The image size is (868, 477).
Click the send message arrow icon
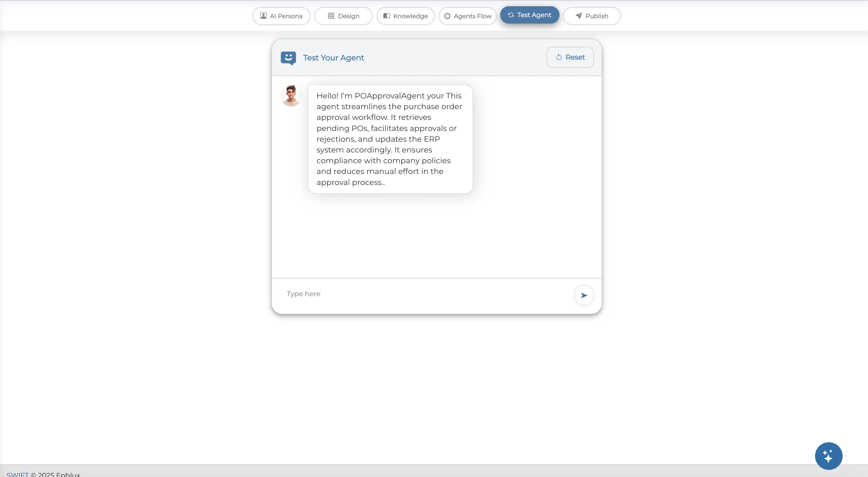coord(584,295)
